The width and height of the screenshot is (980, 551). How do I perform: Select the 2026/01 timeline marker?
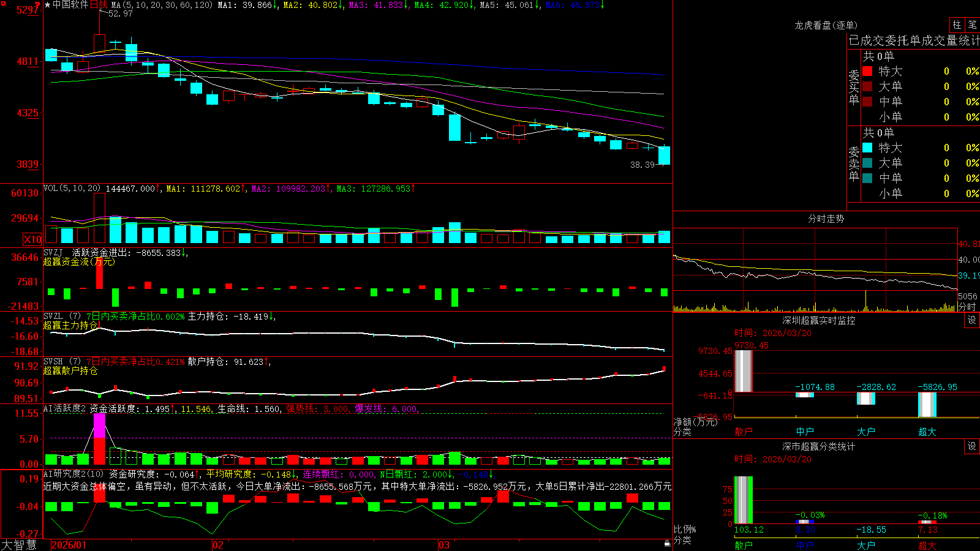click(69, 545)
